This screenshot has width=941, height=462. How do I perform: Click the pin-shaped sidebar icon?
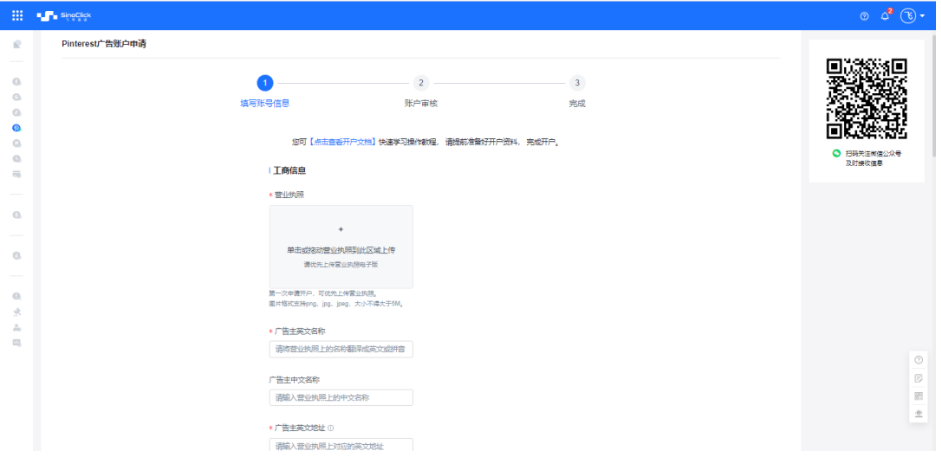(17, 311)
